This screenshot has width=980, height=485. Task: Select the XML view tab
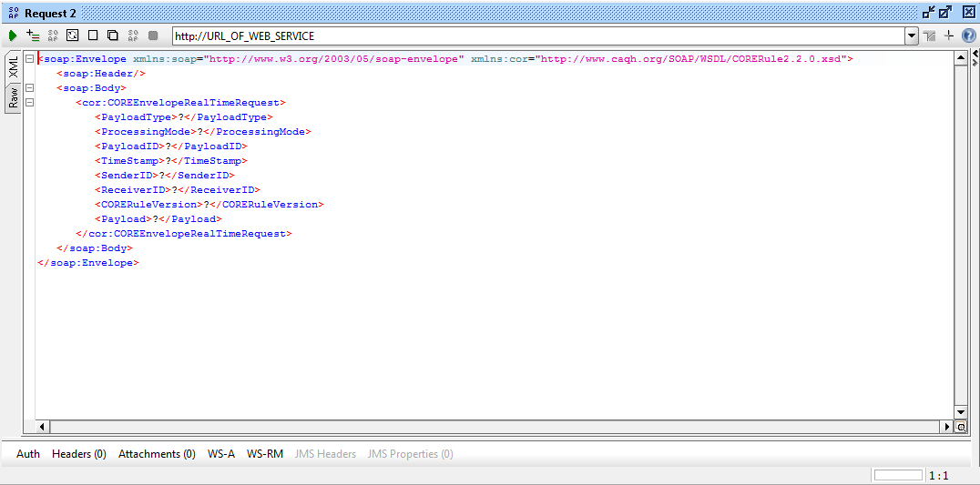coord(14,66)
